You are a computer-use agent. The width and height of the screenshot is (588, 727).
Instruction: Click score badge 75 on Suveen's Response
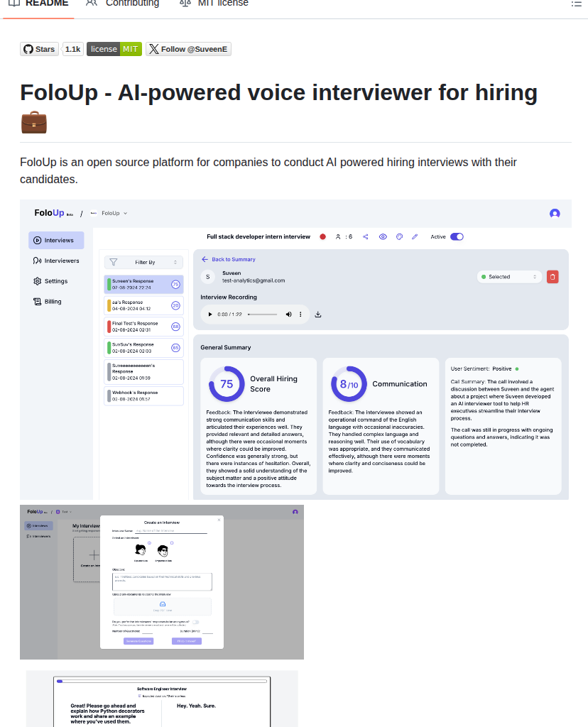(x=175, y=285)
